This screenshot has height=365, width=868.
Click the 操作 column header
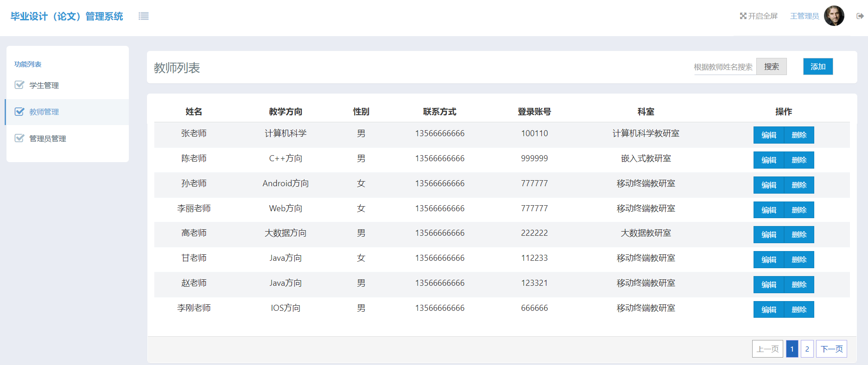coord(784,112)
